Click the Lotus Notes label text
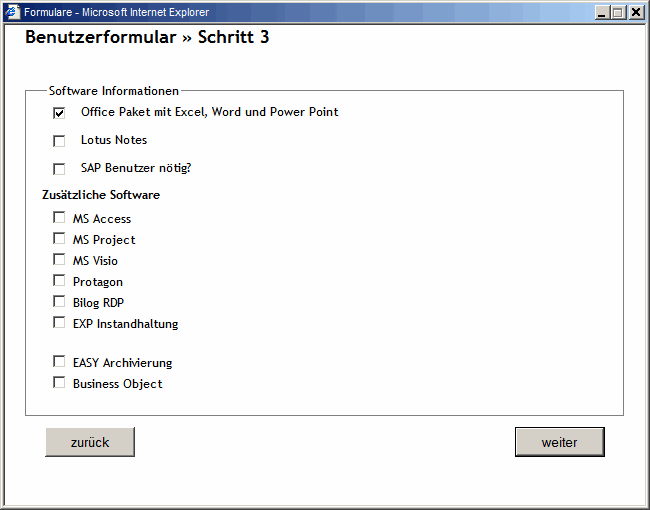 point(114,140)
